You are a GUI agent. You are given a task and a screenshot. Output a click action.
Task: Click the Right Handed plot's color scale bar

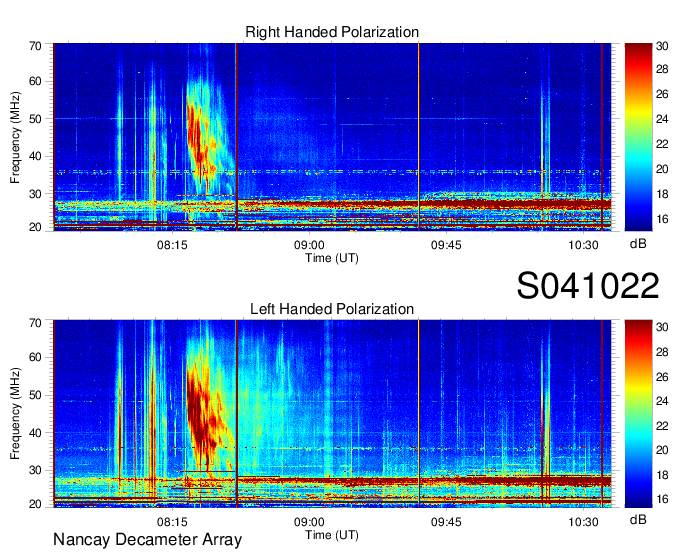pyautogui.click(x=638, y=137)
